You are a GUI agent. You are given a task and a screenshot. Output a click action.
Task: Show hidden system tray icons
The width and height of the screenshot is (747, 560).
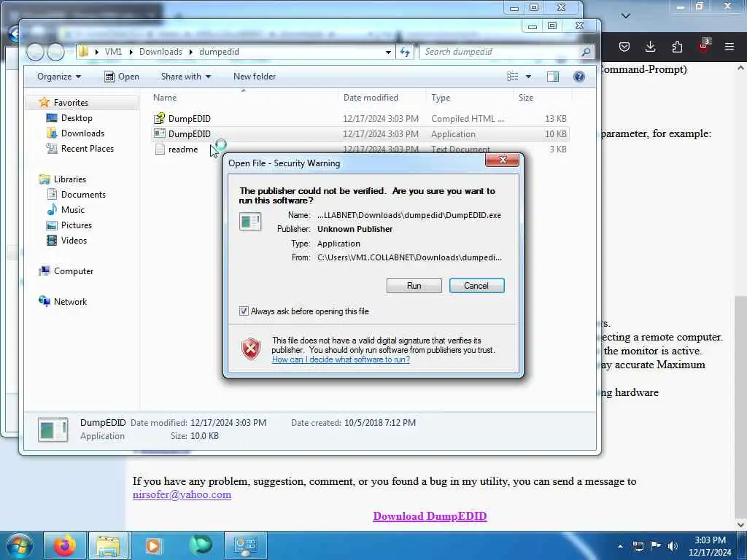pyautogui.click(x=620, y=546)
